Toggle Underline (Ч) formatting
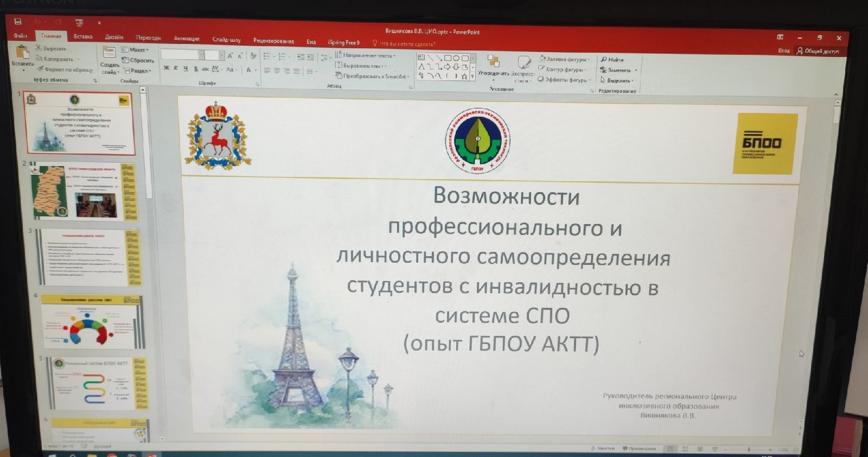Viewport: 868px width, 457px height. click(186, 68)
